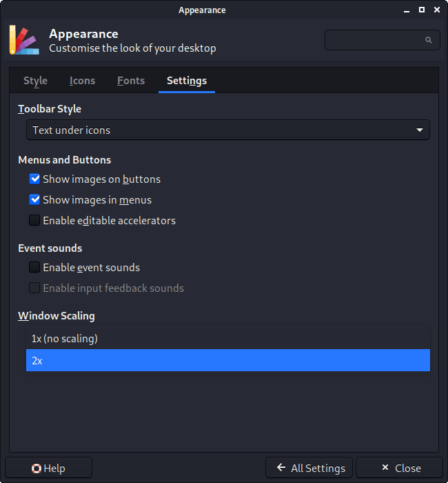The image size is (448, 483).
Task: Close window using title bar X
Action: pos(437,10)
